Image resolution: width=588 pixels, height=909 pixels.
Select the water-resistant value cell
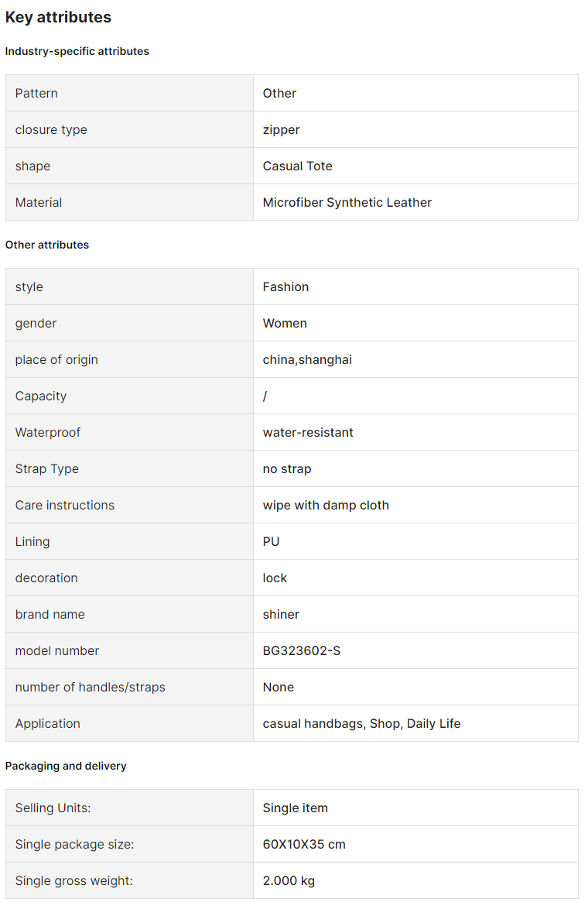coord(415,433)
